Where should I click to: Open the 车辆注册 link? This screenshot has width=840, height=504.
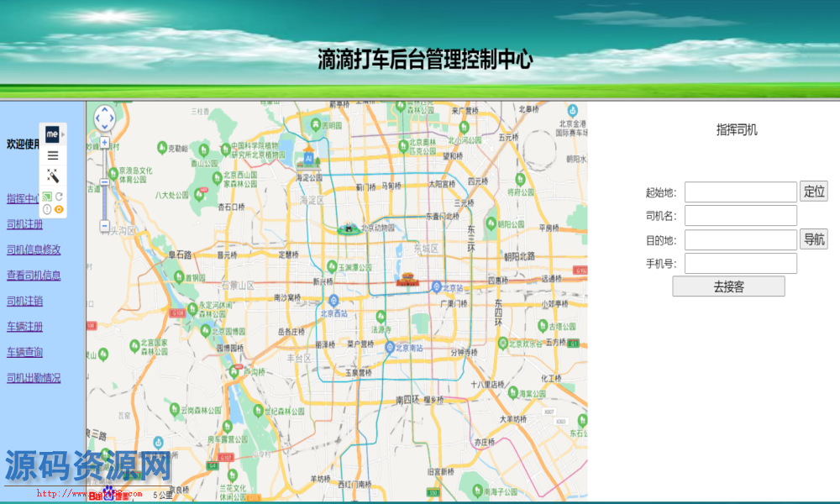click(x=24, y=327)
